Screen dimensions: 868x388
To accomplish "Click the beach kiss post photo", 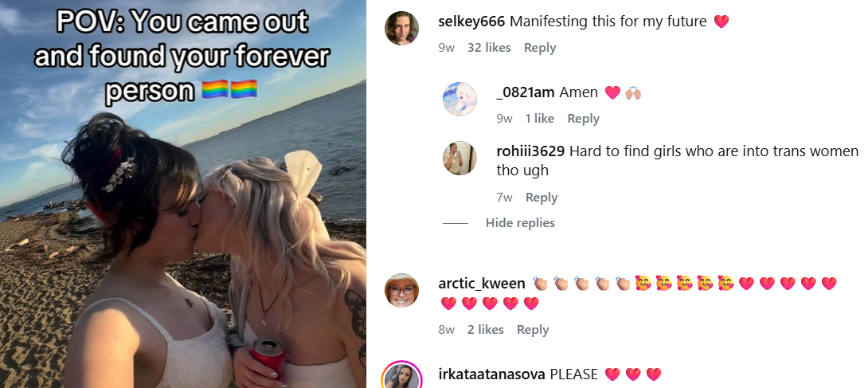I will tap(182, 194).
